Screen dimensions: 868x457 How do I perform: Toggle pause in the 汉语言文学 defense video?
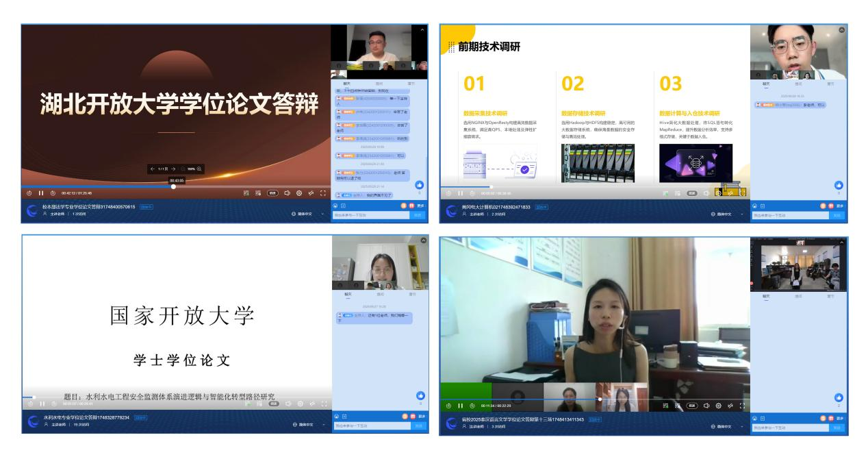(461, 406)
